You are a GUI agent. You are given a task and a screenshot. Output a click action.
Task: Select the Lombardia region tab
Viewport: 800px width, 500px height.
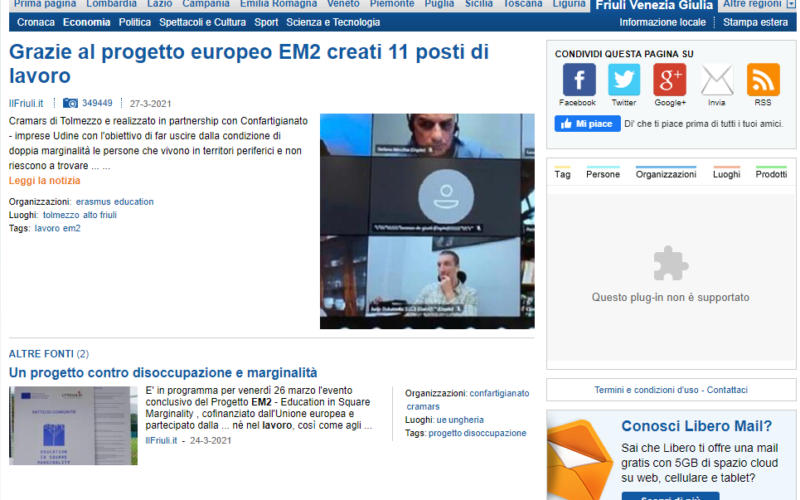(x=111, y=4)
